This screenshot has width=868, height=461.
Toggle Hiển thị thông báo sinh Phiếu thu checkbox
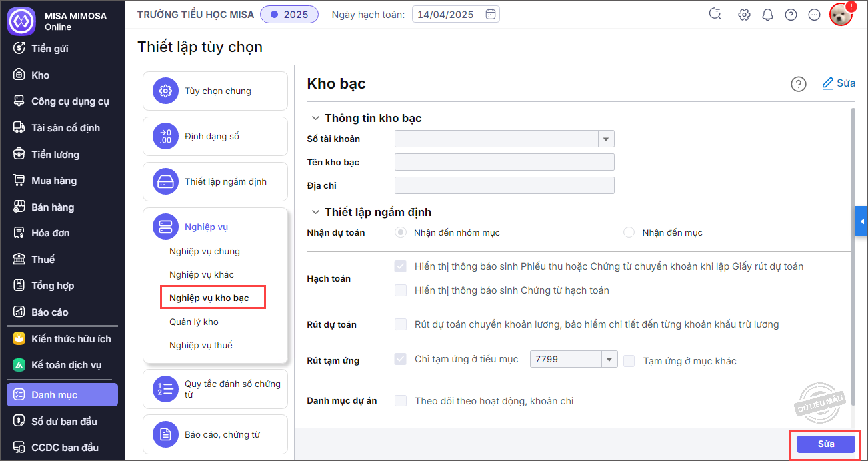pyautogui.click(x=401, y=266)
